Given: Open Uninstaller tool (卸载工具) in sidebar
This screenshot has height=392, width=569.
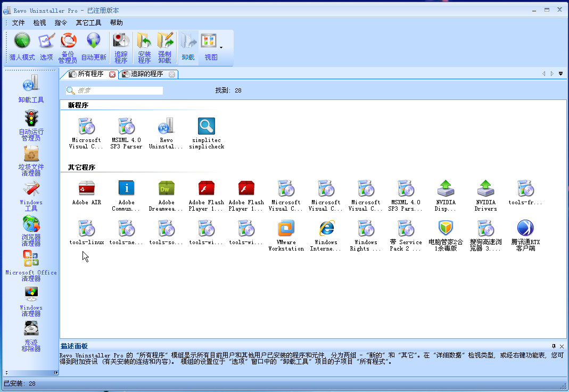Looking at the screenshot, I should 31,89.
